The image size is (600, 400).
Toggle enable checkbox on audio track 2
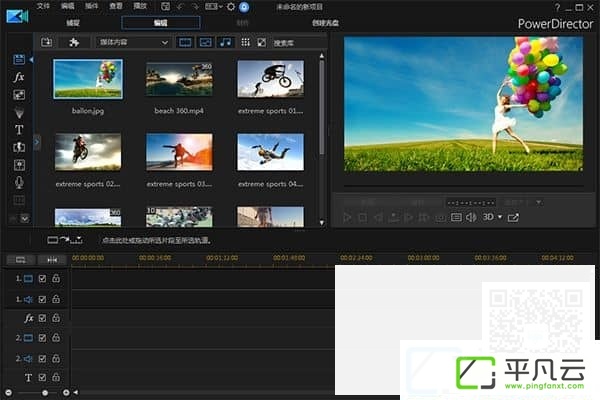pos(42,359)
